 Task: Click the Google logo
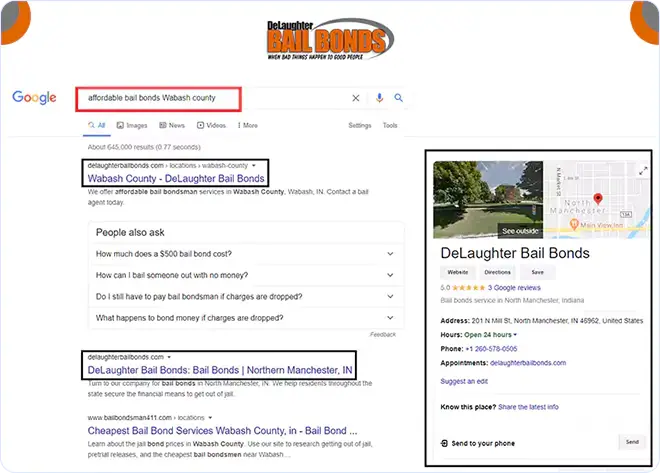[x=34, y=98]
